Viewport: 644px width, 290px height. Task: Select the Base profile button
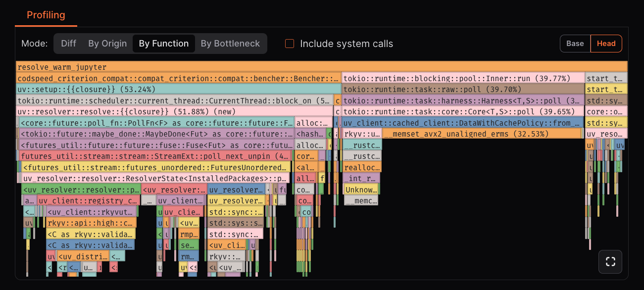575,44
